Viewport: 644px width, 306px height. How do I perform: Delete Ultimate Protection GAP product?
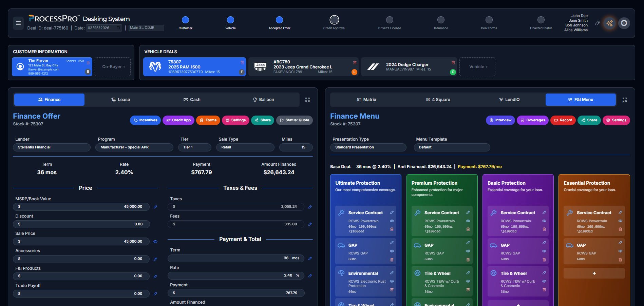coord(392,260)
